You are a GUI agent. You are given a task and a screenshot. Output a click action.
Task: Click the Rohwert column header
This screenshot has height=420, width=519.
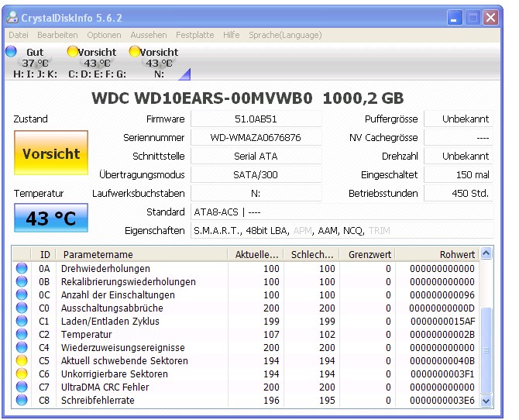[x=437, y=254]
